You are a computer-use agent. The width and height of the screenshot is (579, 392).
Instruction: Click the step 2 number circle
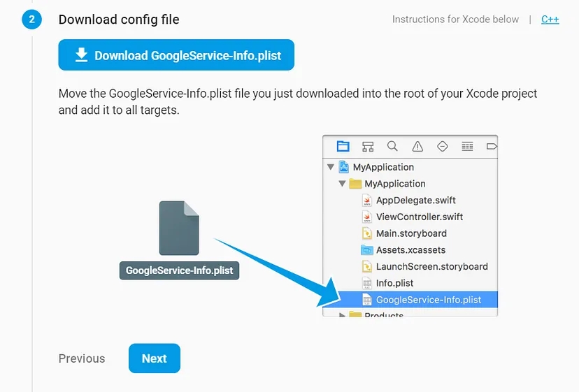pos(31,20)
